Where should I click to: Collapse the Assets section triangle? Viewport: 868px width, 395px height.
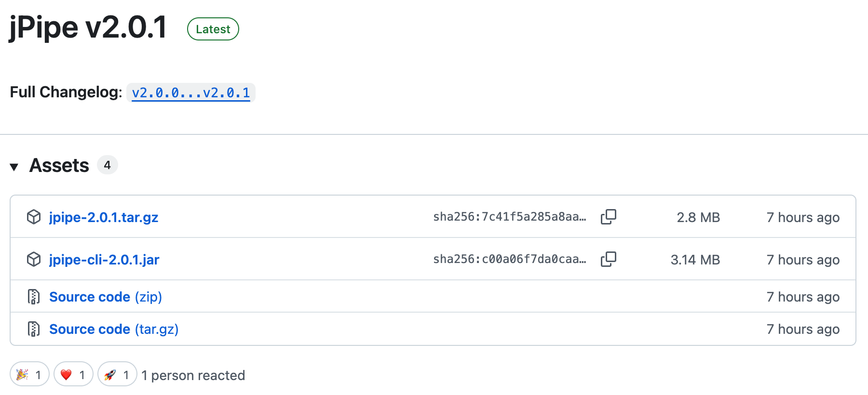[14, 167]
